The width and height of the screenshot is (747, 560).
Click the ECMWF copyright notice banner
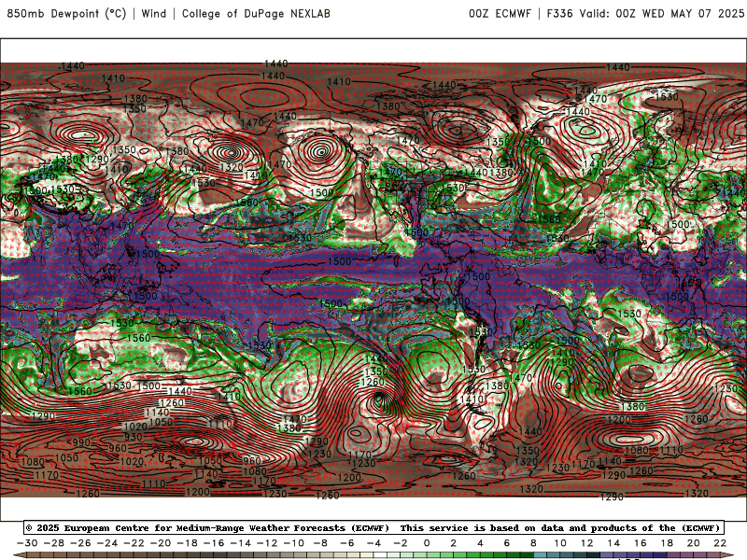pyautogui.click(x=373, y=527)
